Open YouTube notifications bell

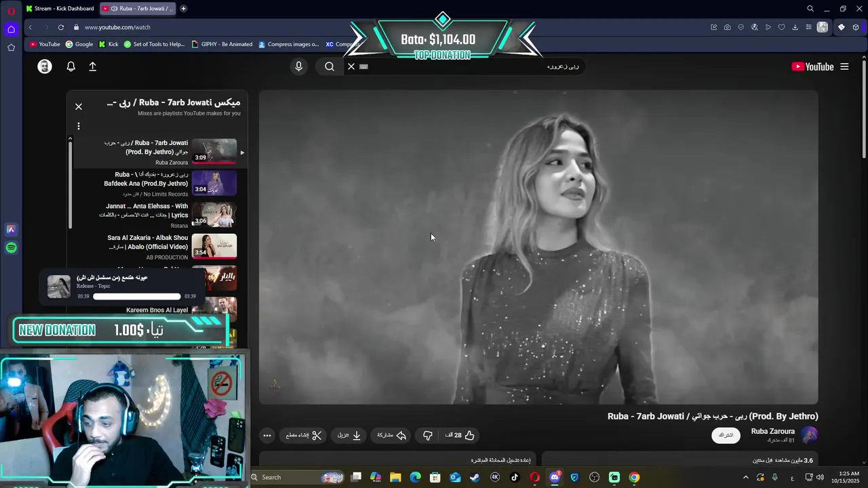click(71, 66)
